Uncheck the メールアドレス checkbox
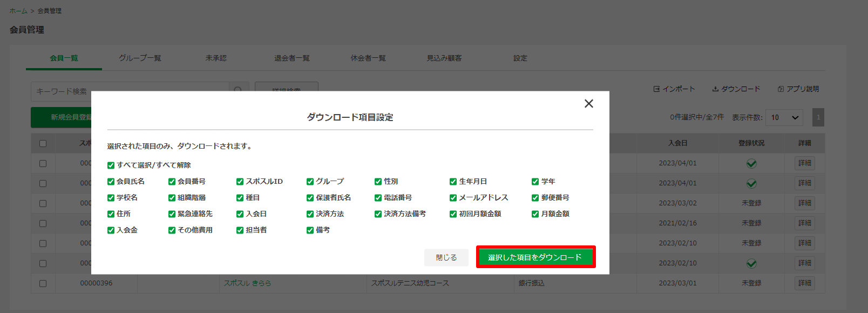 click(x=453, y=198)
